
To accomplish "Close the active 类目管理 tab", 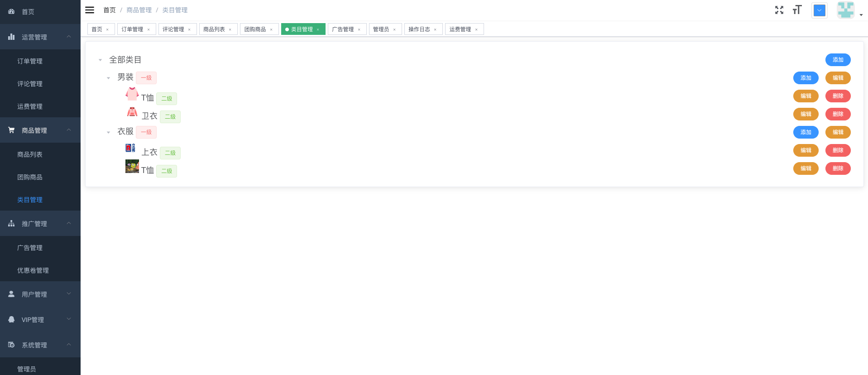I will [x=318, y=29].
